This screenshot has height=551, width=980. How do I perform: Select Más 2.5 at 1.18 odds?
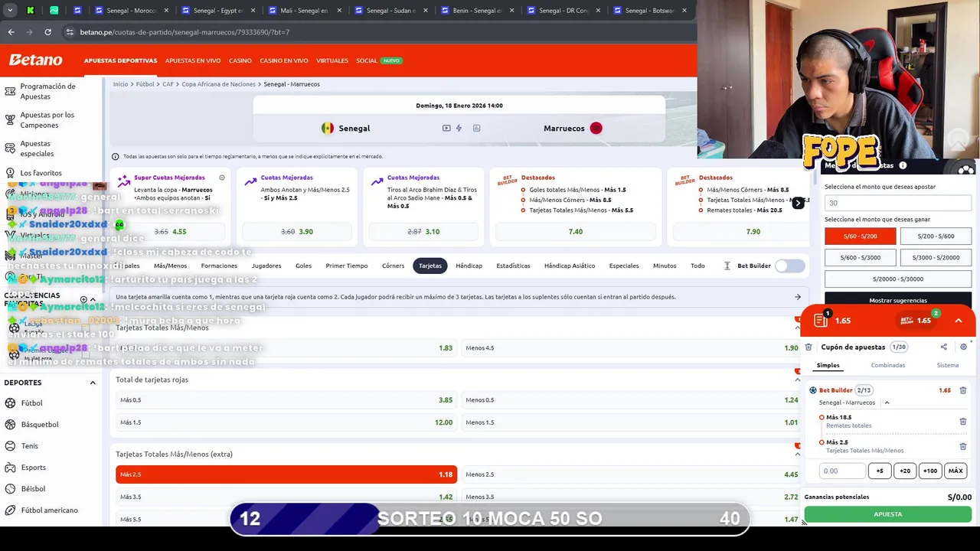[286, 474]
